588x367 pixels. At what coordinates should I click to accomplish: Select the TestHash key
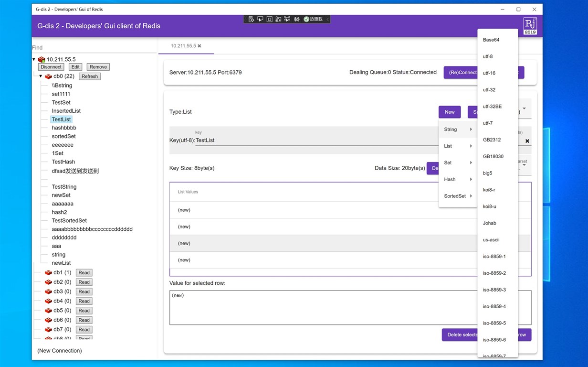[63, 162]
